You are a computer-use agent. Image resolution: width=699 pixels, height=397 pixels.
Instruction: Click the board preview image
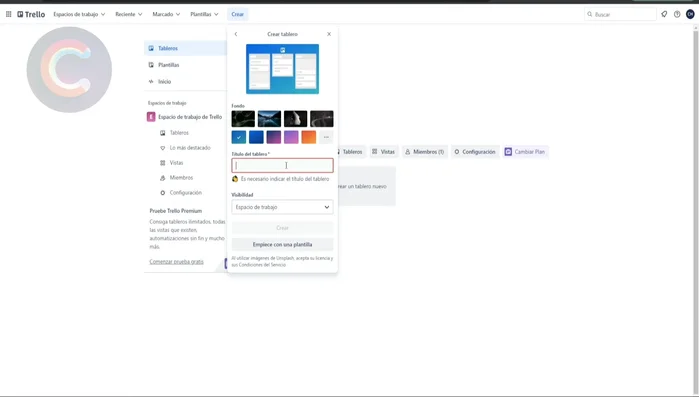coord(283,69)
